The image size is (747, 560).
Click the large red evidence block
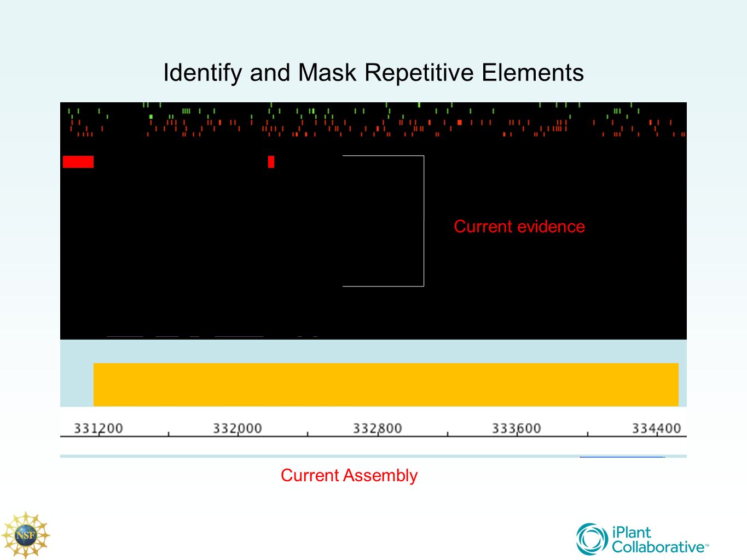pos(78,162)
